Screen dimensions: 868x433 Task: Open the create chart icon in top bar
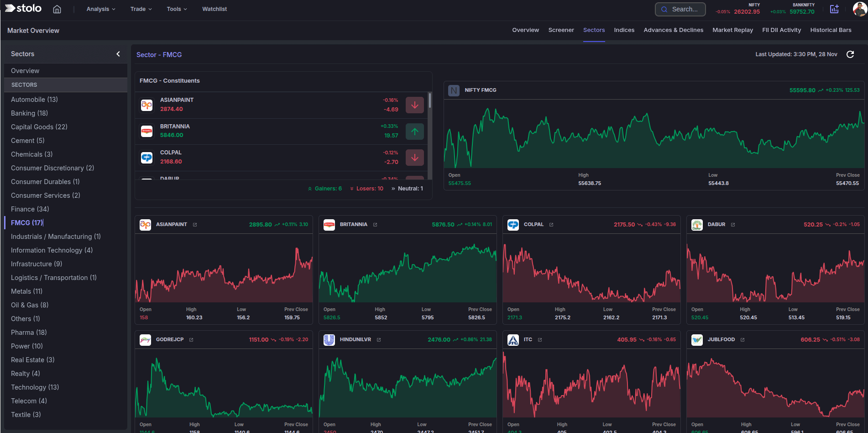(834, 9)
